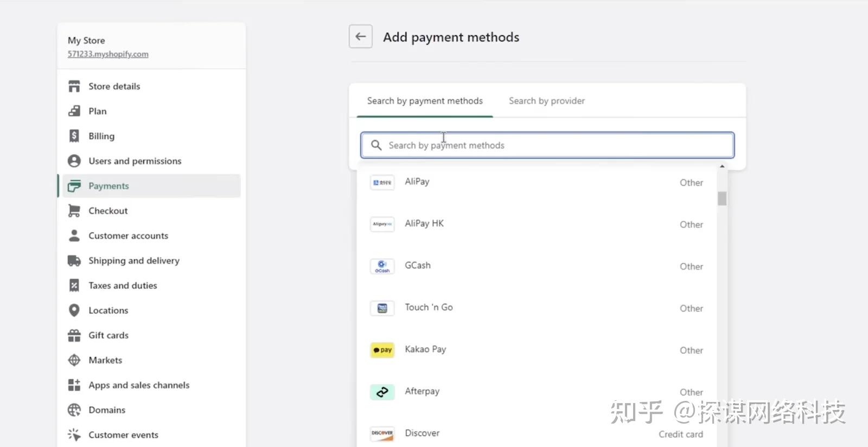This screenshot has height=447, width=868.
Task: Click the Payments card icon
Action: click(x=74, y=186)
